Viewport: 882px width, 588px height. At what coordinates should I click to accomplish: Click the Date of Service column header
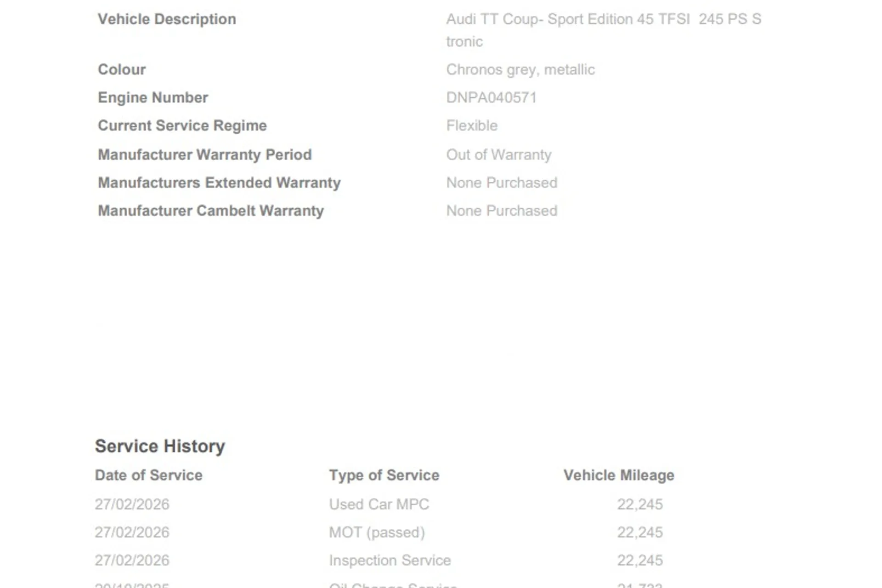148,475
